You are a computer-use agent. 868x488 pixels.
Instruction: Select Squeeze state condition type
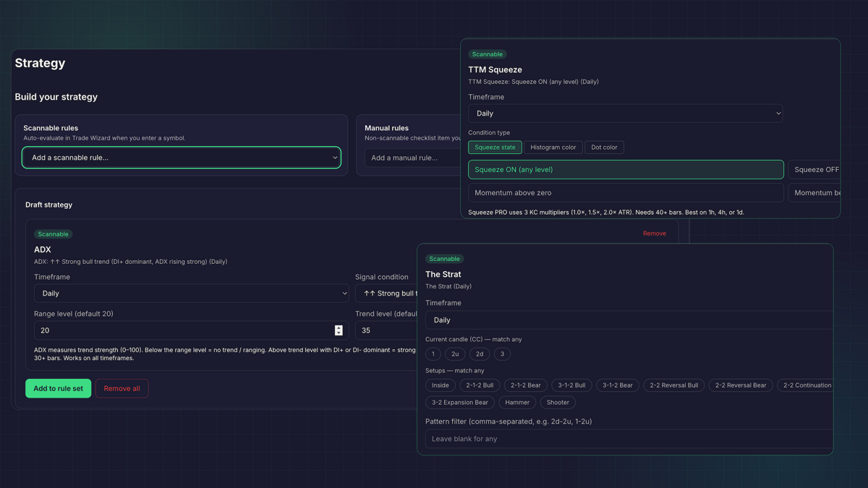(x=495, y=147)
